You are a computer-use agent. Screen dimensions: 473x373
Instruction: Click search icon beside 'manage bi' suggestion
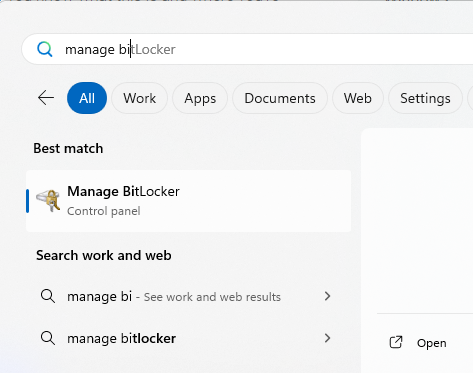pos(48,296)
